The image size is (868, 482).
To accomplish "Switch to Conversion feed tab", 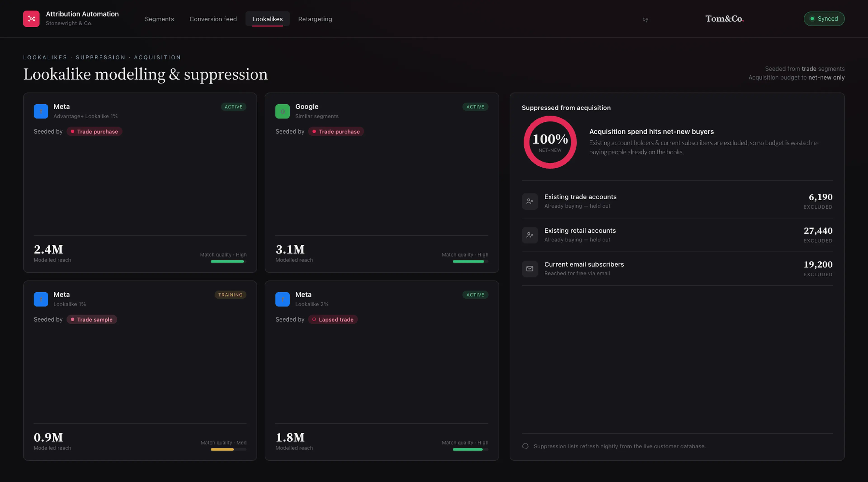I will (213, 19).
